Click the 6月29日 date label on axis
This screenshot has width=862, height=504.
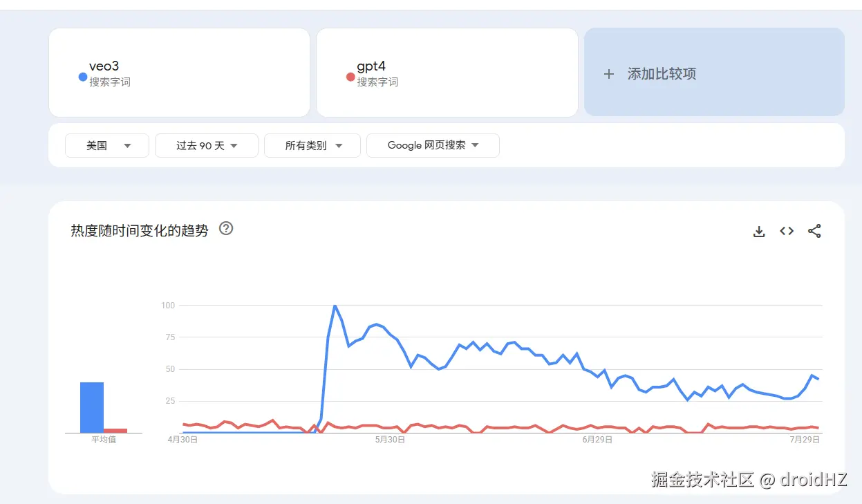tap(597, 440)
